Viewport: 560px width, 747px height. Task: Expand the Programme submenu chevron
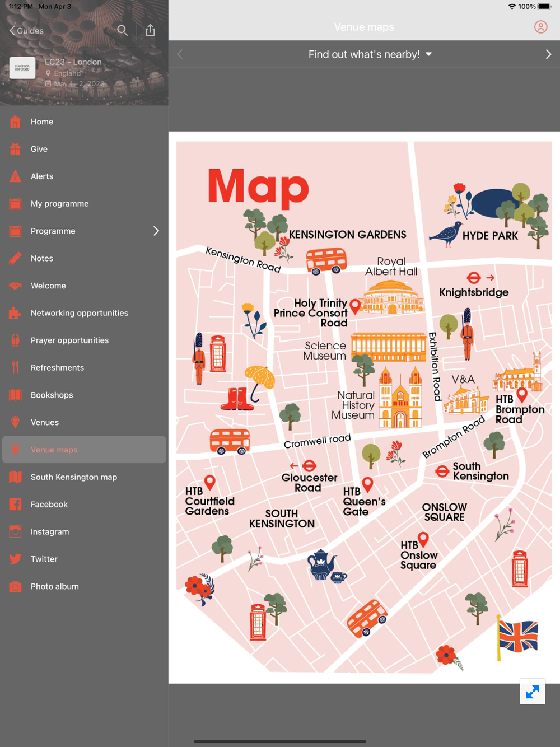tap(156, 231)
